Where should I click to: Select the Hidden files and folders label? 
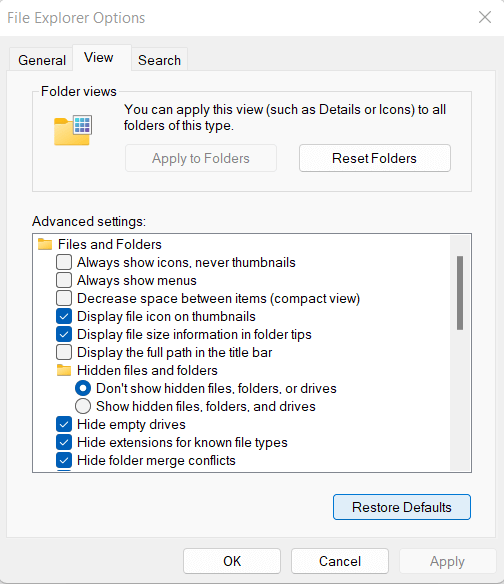click(147, 370)
